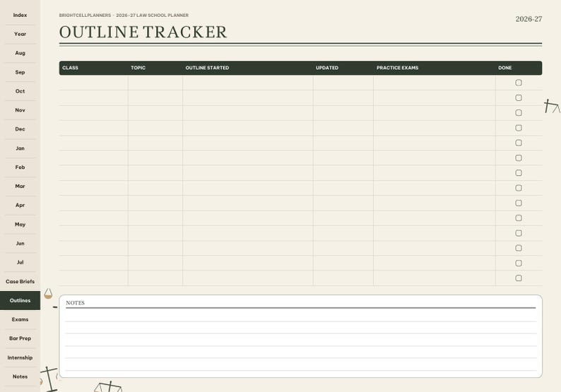Viewport: 561px width, 392px height.
Task: Open the Dec month tab
Action: [20, 129]
